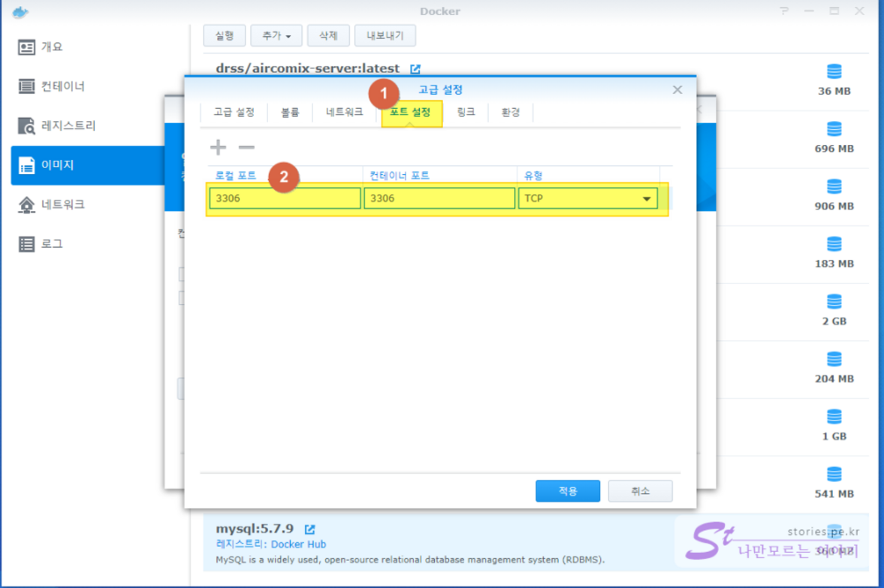The image size is (884, 588).
Task: Open the 링크 tab
Action: (x=466, y=113)
